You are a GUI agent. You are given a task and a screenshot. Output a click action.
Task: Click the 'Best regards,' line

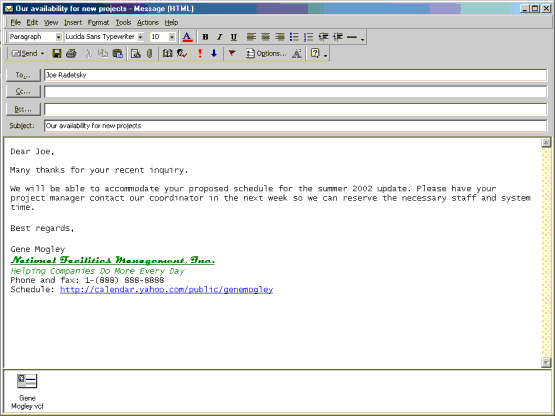pos(42,228)
